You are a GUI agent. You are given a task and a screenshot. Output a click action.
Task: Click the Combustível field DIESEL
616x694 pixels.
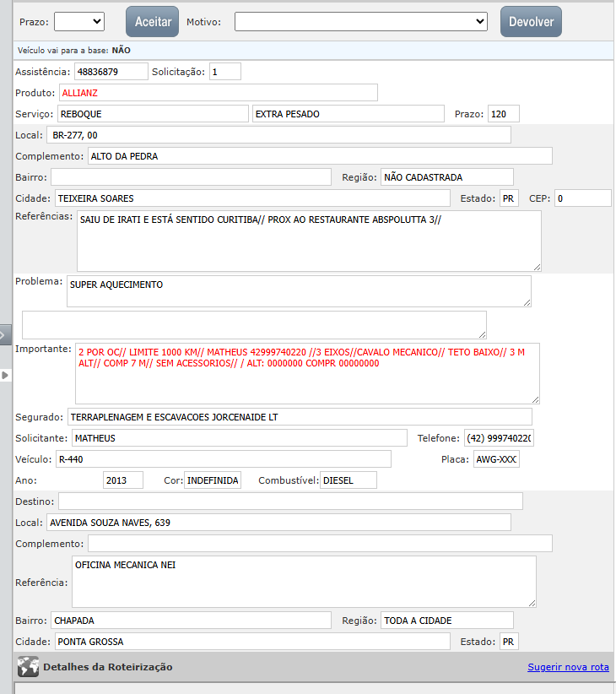pyautogui.click(x=349, y=480)
